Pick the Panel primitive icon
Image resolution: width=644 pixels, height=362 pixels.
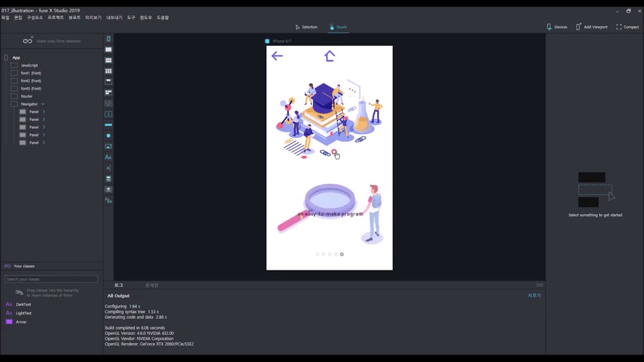tap(108, 49)
